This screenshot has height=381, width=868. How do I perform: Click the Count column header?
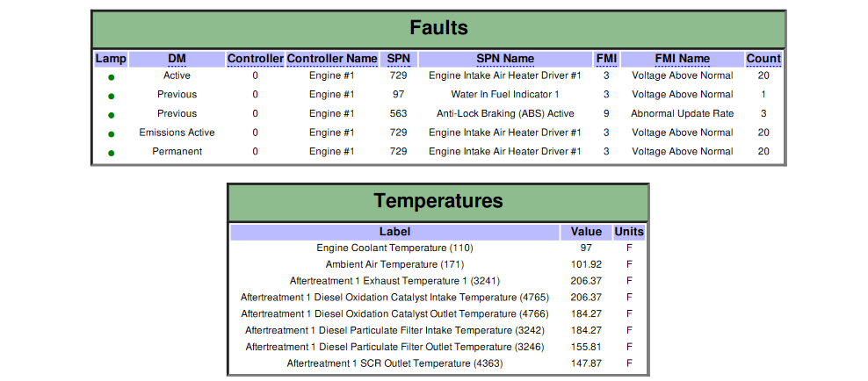pos(763,59)
